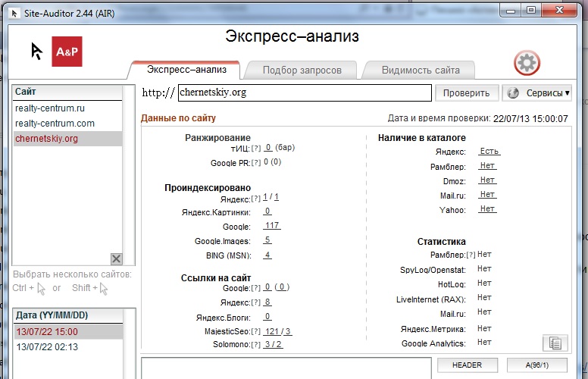Image resolution: width=588 pixels, height=379 pixels.
Task: Open the Dmoz catalog Нет link
Action: [x=487, y=180]
